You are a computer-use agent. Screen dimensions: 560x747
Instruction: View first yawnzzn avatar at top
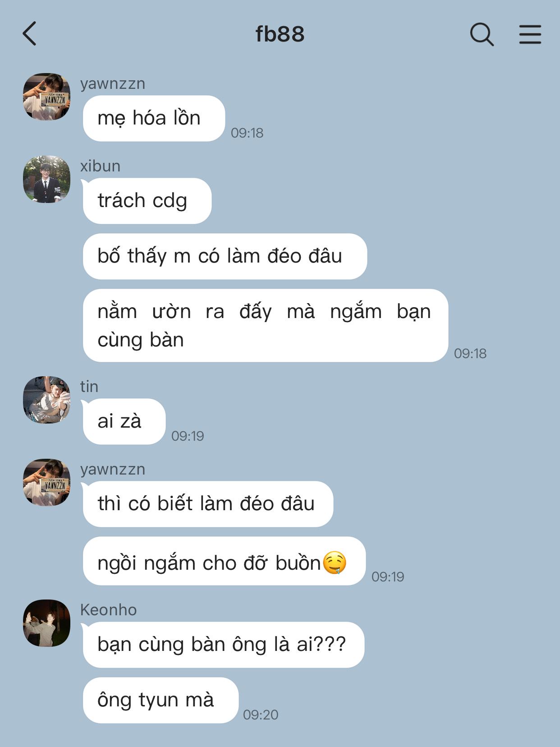click(x=47, y=97)
